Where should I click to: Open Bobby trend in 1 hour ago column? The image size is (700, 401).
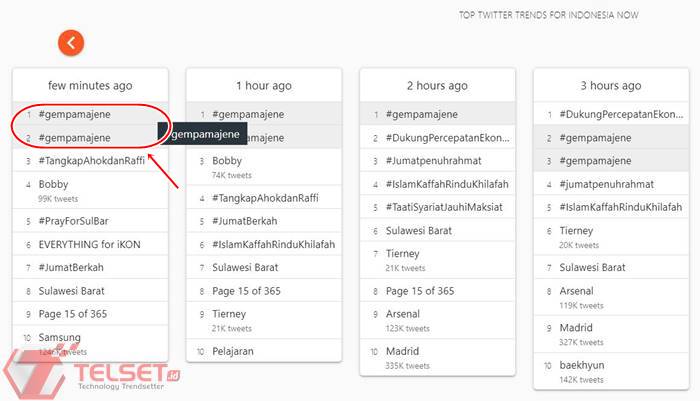227,160
